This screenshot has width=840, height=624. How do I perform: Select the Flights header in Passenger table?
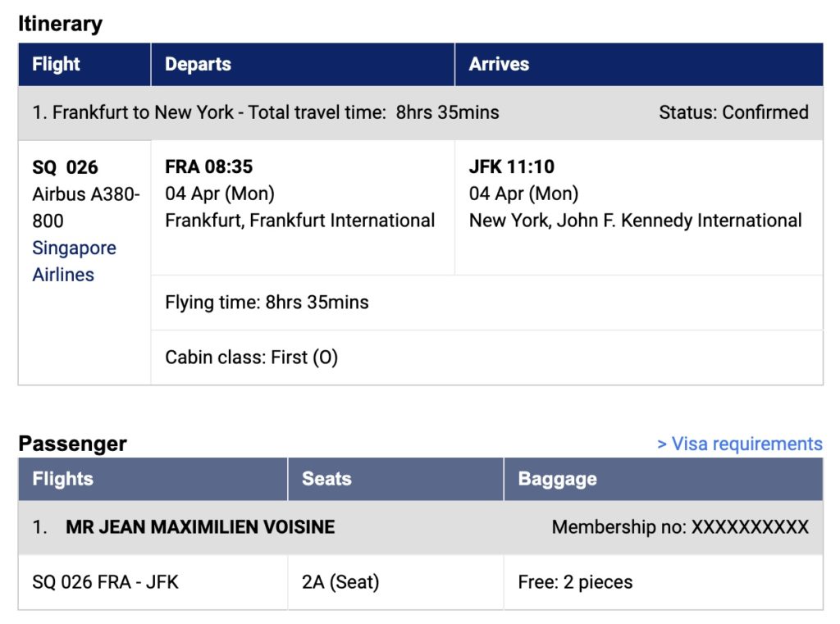coord(62,479)
